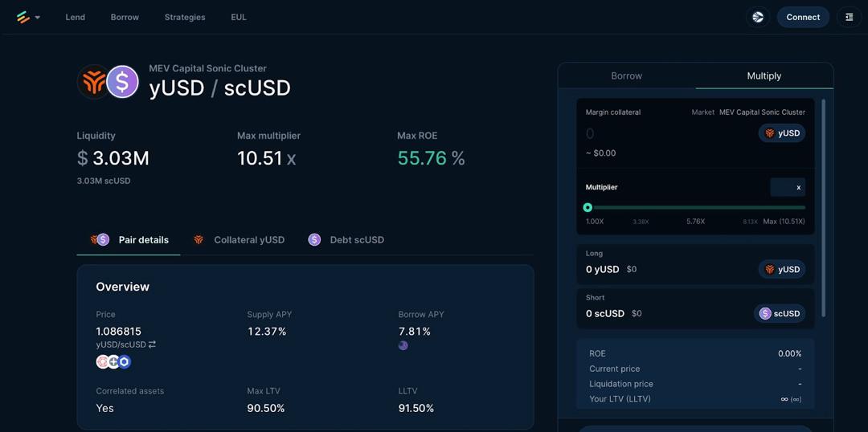Click the Multiplier value input box
This screenshot has height=432, width=868.
[x=787, y=188]
